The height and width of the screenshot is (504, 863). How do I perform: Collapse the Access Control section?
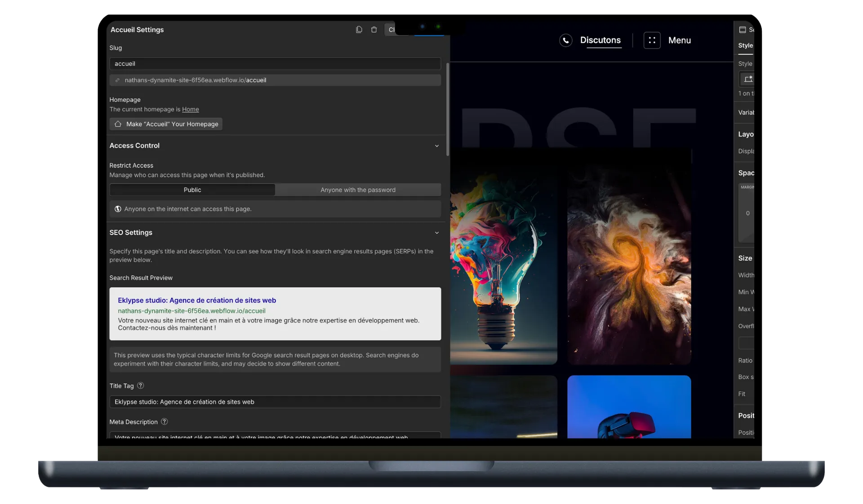pyautogui.click(x=436, y=146)
